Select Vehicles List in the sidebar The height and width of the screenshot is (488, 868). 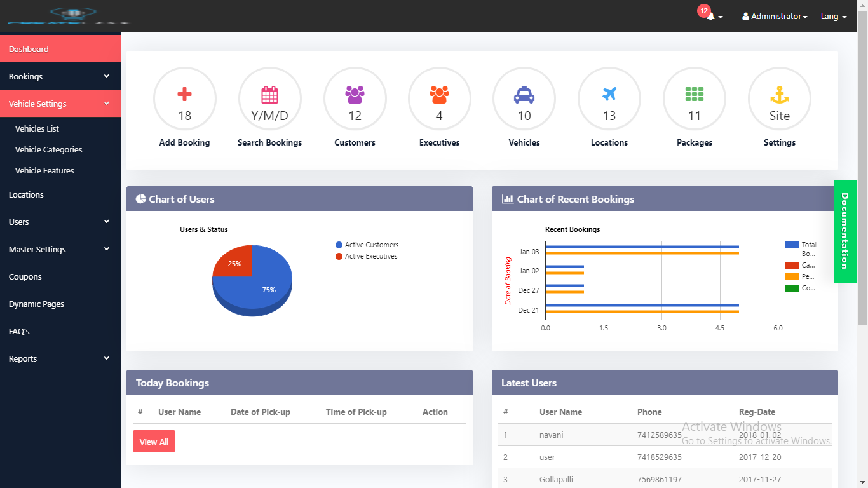37,128
